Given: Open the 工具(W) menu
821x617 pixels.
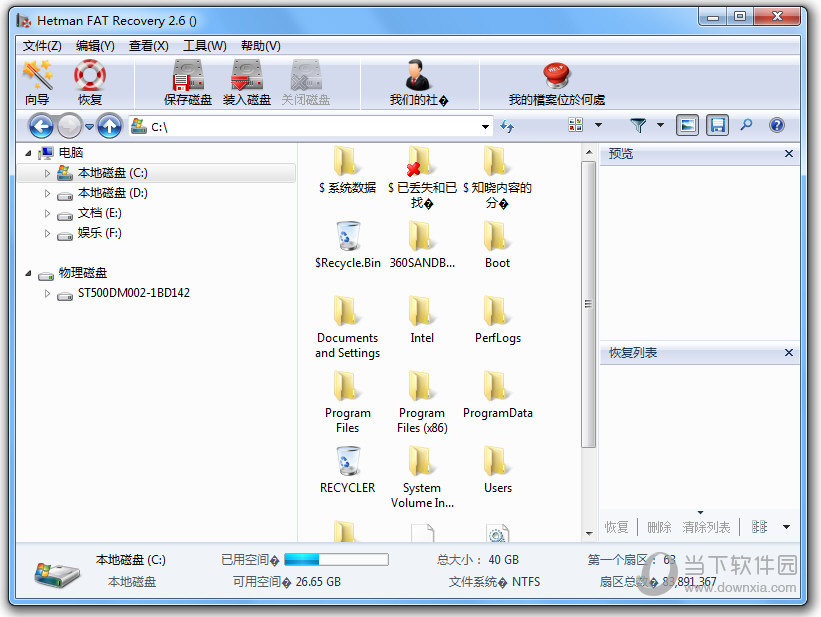Looking at the screenshot, I should coord(205,46).
